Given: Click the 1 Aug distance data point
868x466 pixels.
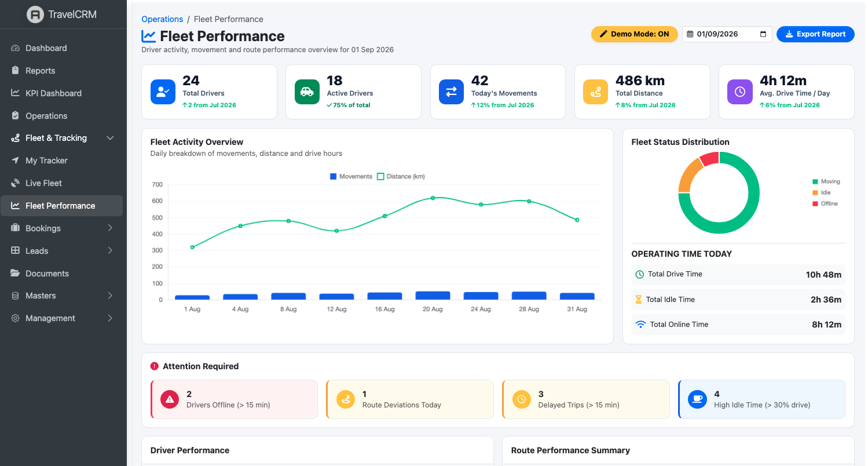Looking at the screenshot, I should (192, 247).
